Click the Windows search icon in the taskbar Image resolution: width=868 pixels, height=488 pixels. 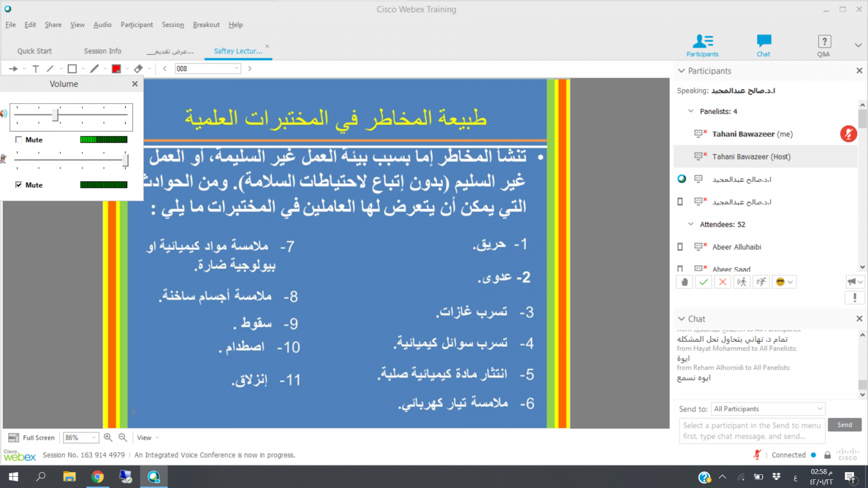41,477
